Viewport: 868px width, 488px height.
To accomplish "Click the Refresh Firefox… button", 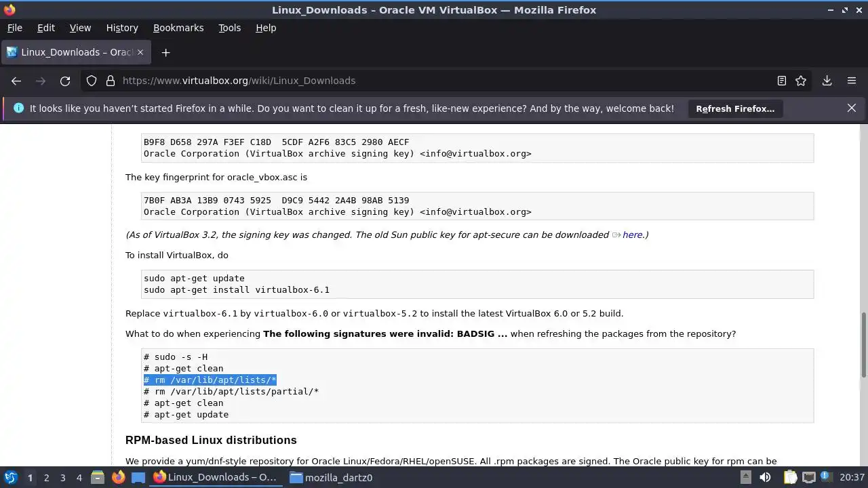I will coord(735,108).
